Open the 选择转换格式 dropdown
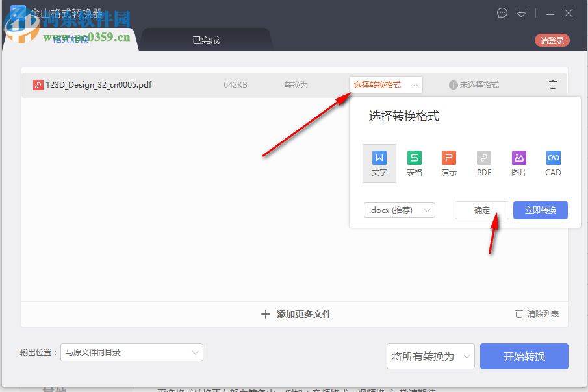This screenshot has height=392, width=588. tap(386, 85)
